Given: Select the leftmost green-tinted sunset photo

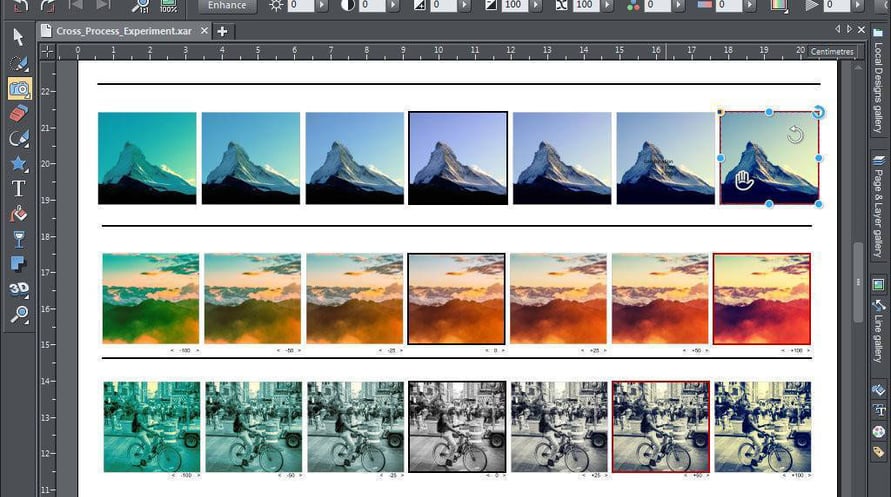Looking at the screenshot, I should [x=151, y=299].
